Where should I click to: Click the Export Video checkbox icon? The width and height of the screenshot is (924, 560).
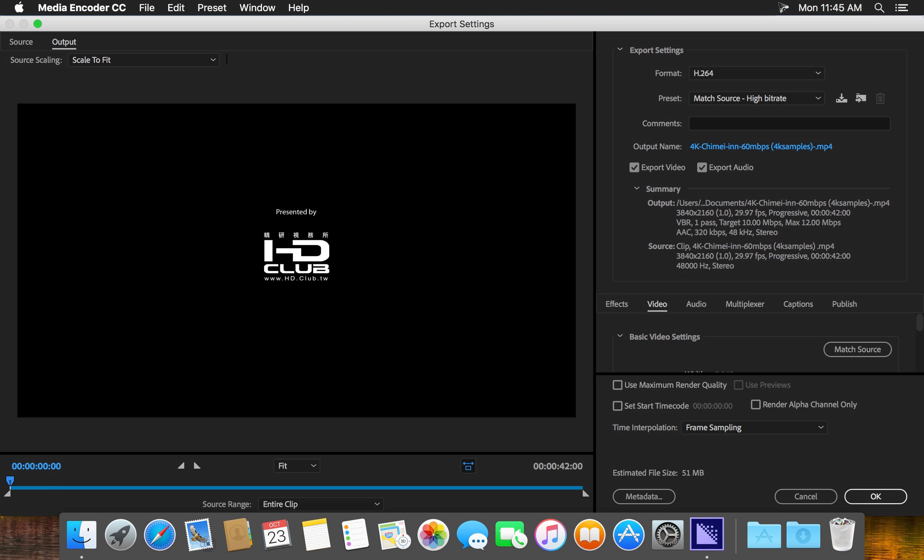pos(634,167)
